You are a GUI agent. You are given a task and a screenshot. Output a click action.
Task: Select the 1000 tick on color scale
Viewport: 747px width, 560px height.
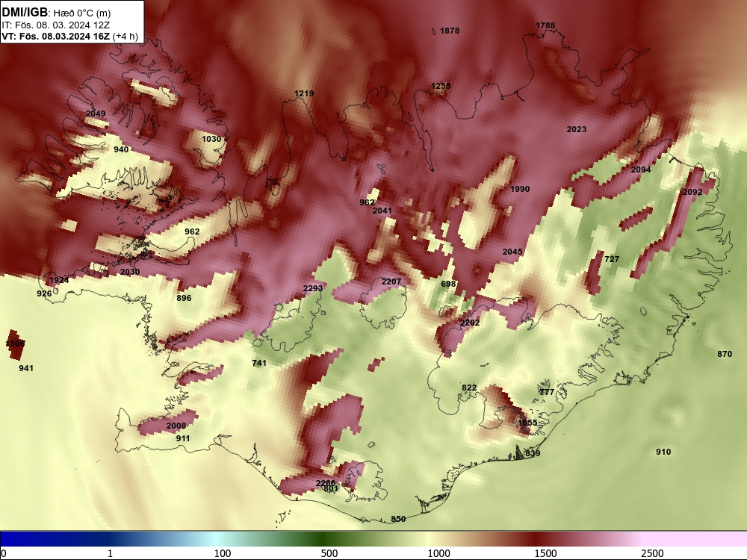tap(438, 553)
